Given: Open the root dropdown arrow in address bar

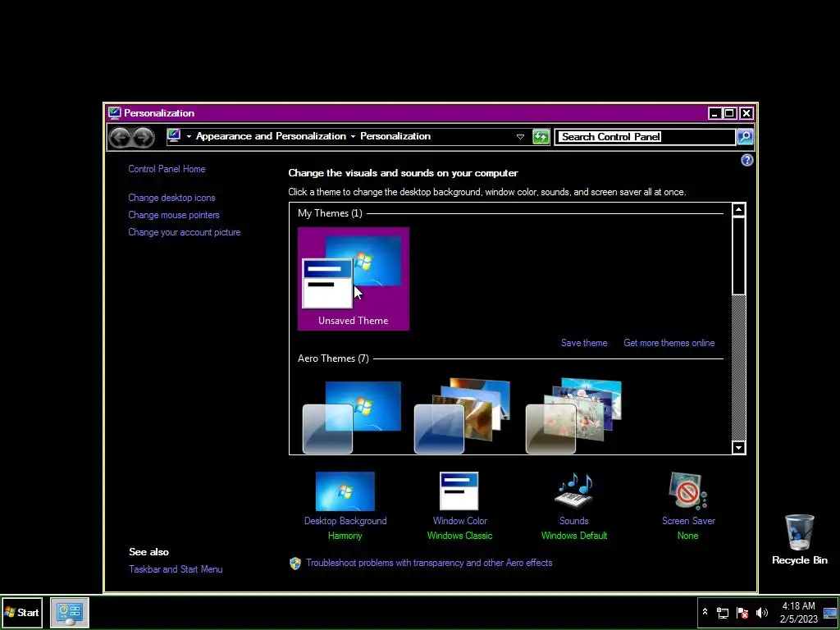Looking at the screenshot, I should [189, 137].
